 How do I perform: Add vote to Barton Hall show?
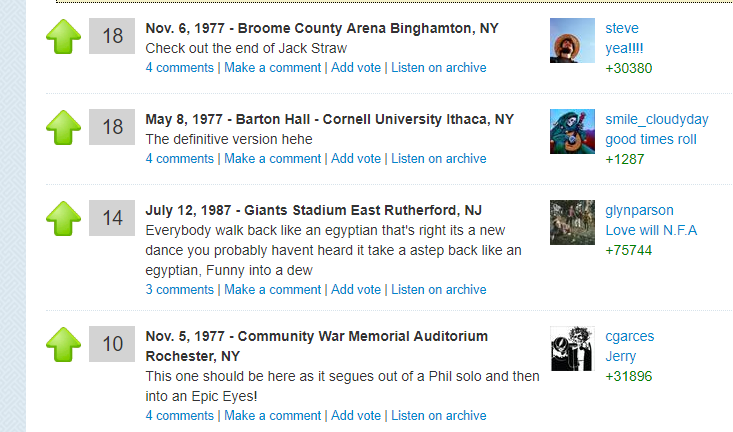pyautogui.click(x=356, y=159)
